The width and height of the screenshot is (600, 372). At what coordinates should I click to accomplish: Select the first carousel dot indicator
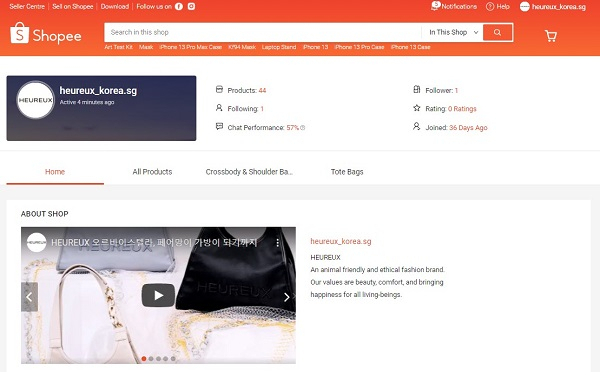coord(144,359)
